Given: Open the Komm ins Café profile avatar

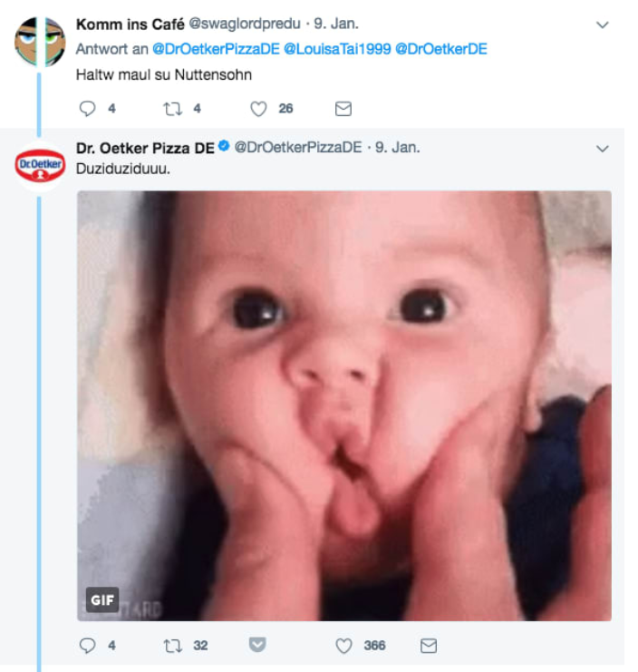Looking at the screenshot, I should tap(40, 41).
